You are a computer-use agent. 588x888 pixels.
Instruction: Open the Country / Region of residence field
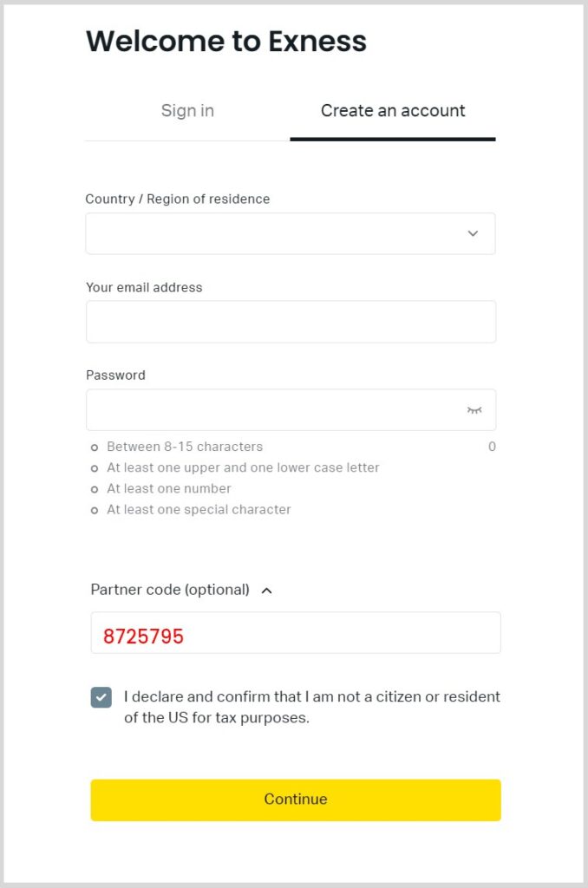pos(278,233)
